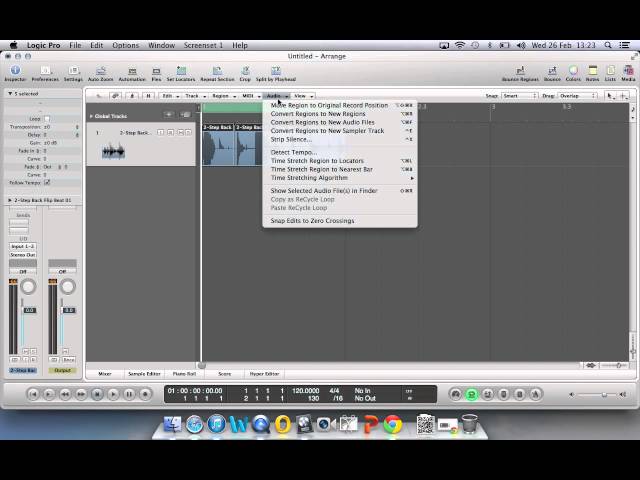
Task: Switch to the Mixer tab
Action: point(104,373)
